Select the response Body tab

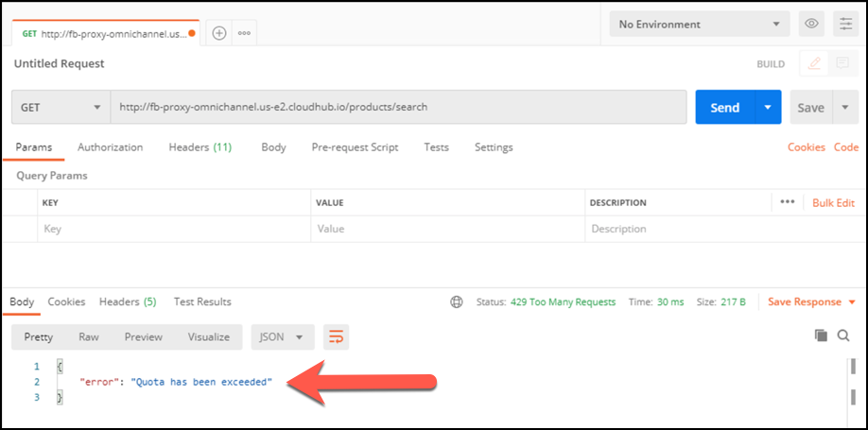[x=22, y=302]
